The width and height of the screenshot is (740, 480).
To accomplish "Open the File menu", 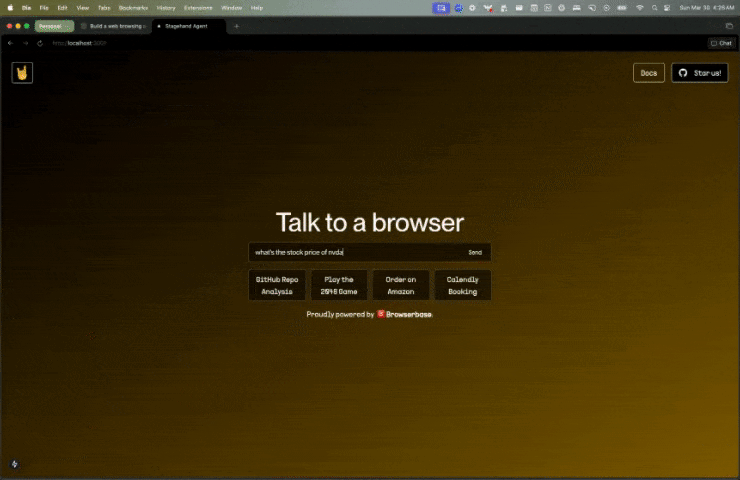I will tap(44, 8).
